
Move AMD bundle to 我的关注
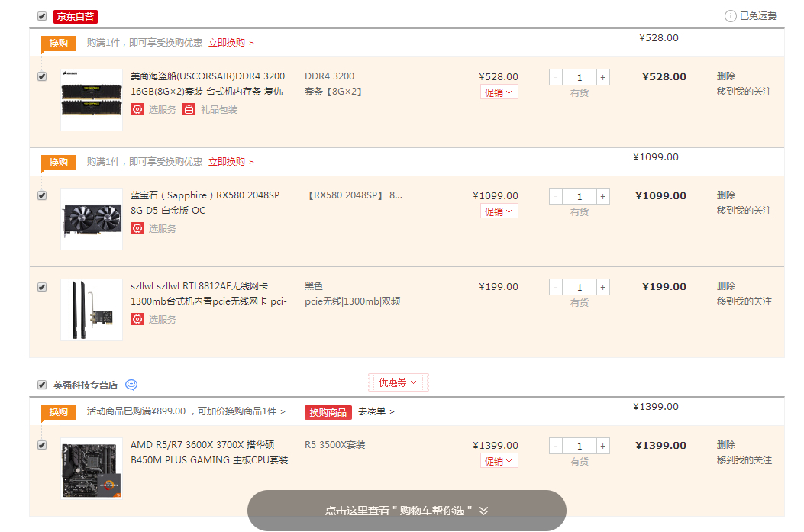pos(744,459)
